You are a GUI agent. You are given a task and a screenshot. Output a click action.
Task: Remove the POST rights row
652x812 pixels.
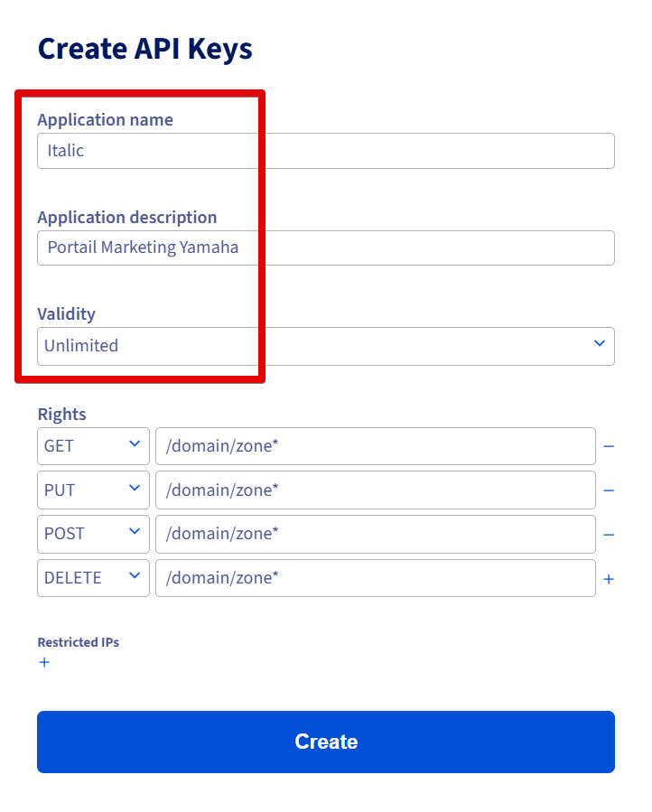click(x=609, y=535)
